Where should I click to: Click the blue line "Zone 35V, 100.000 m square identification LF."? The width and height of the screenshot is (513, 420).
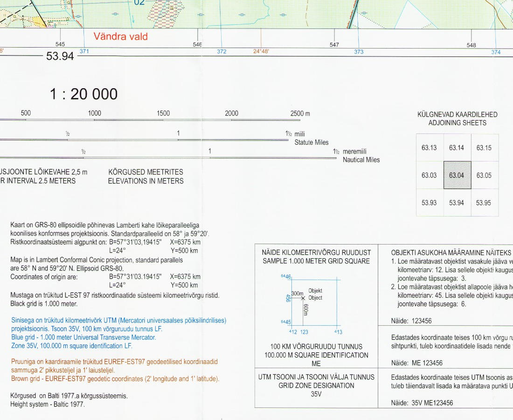coord(72,346)
